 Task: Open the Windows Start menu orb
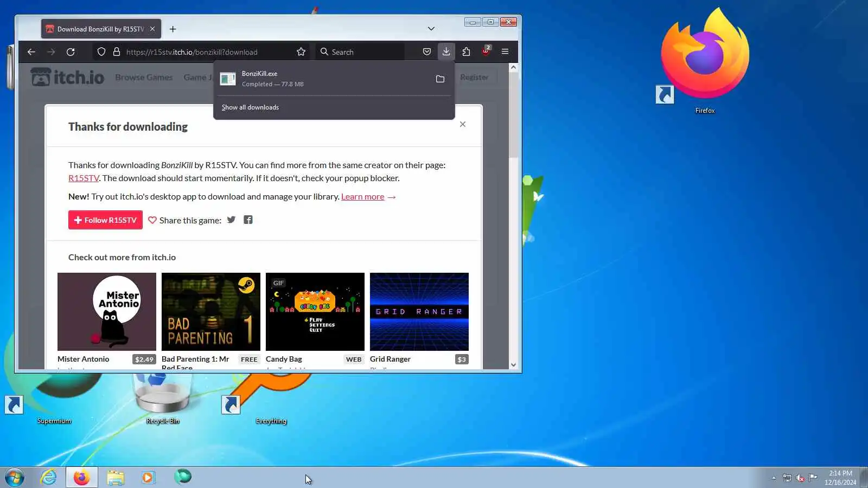tap(15, 478)
